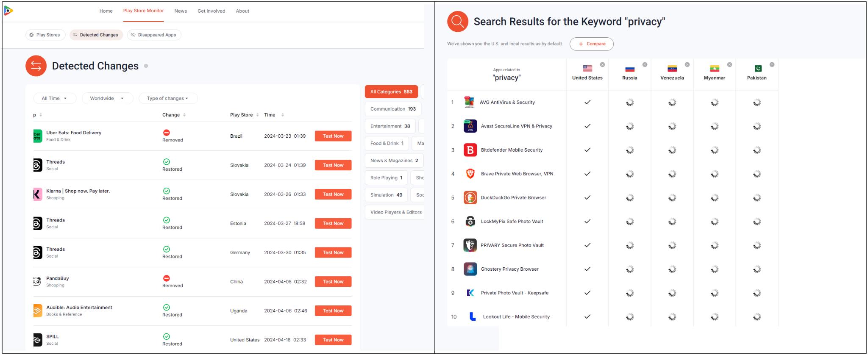Viewport: 868px width, 355px height.
Task: Switch to the Disappeared Apps tab
Action: 154,35
